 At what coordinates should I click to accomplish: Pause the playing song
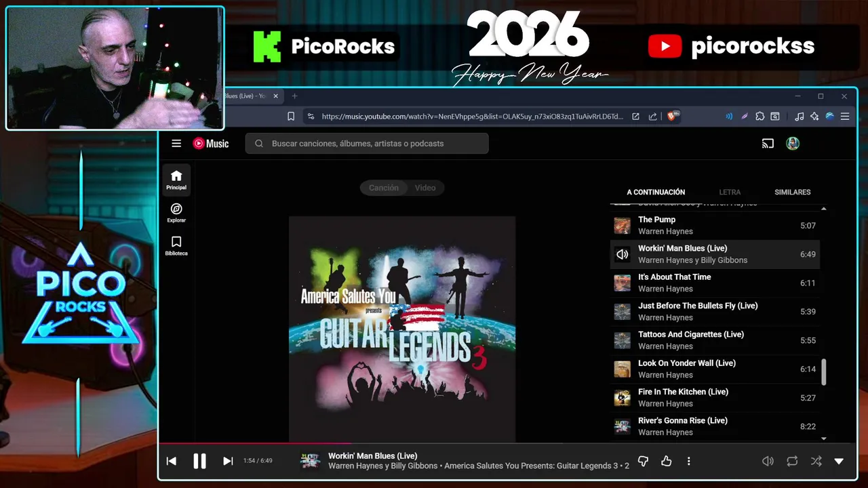[x=199, y=461]
